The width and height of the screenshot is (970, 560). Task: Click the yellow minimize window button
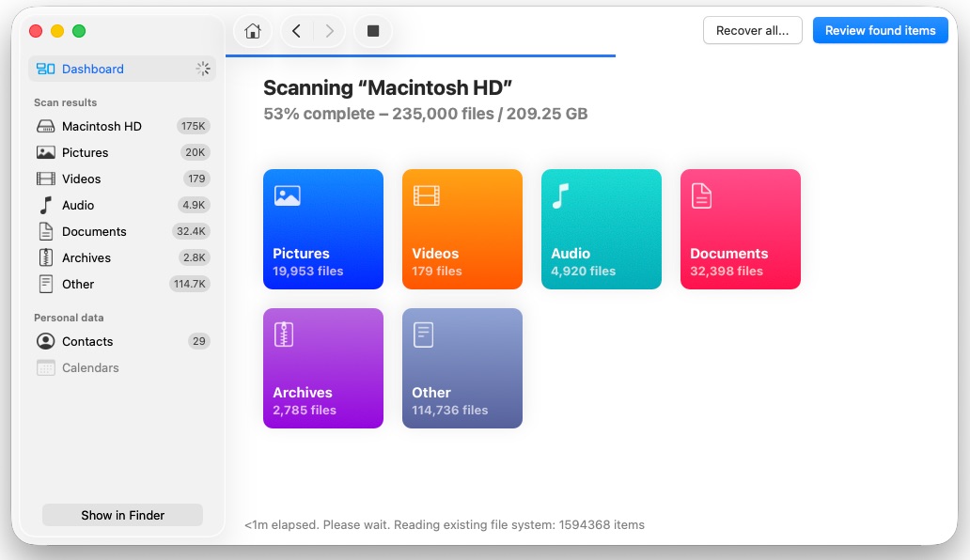(x=57, y=31)
